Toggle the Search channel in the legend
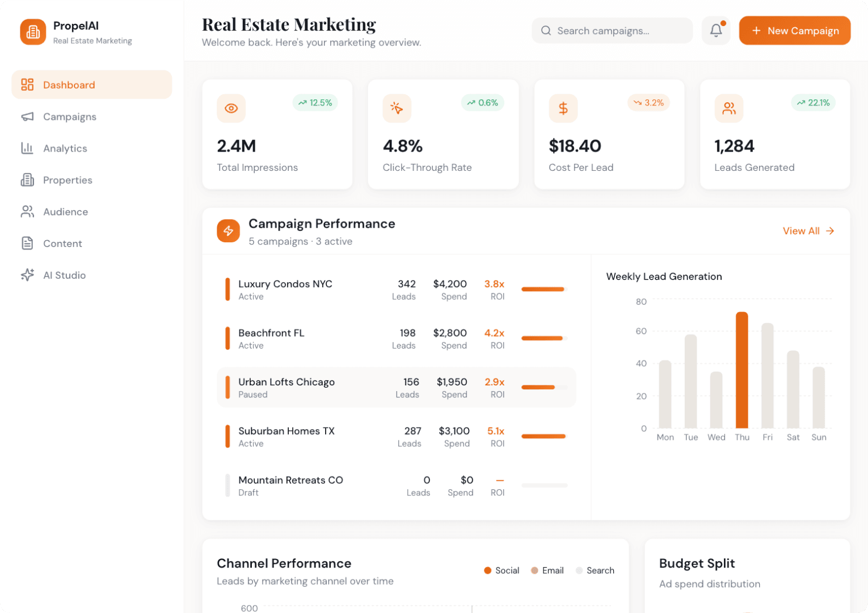Viewport: 868px width, 613px height. pyautogui.click(x=595, y=570)
